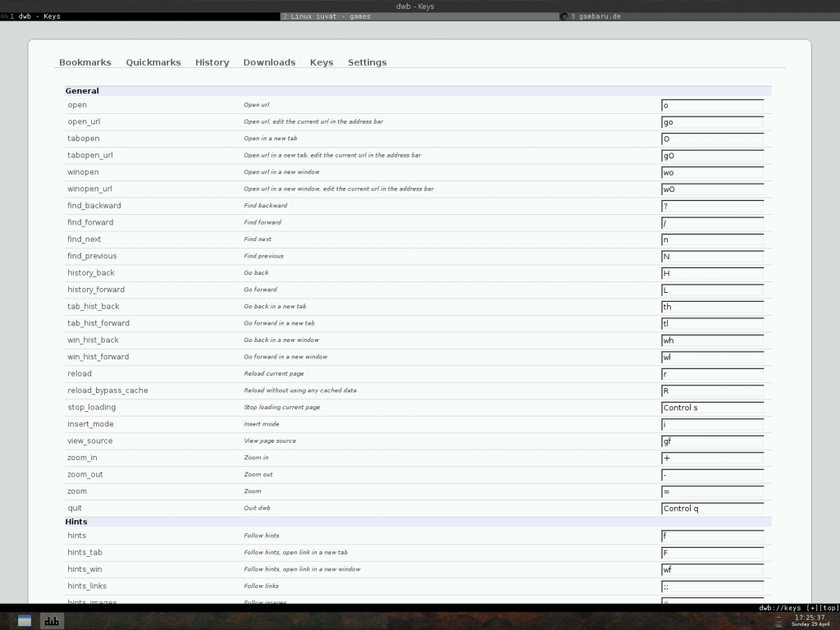Viewport: 840px width, 630px height.
Task: Open the Quickmarks section
Action: [153, 62]
